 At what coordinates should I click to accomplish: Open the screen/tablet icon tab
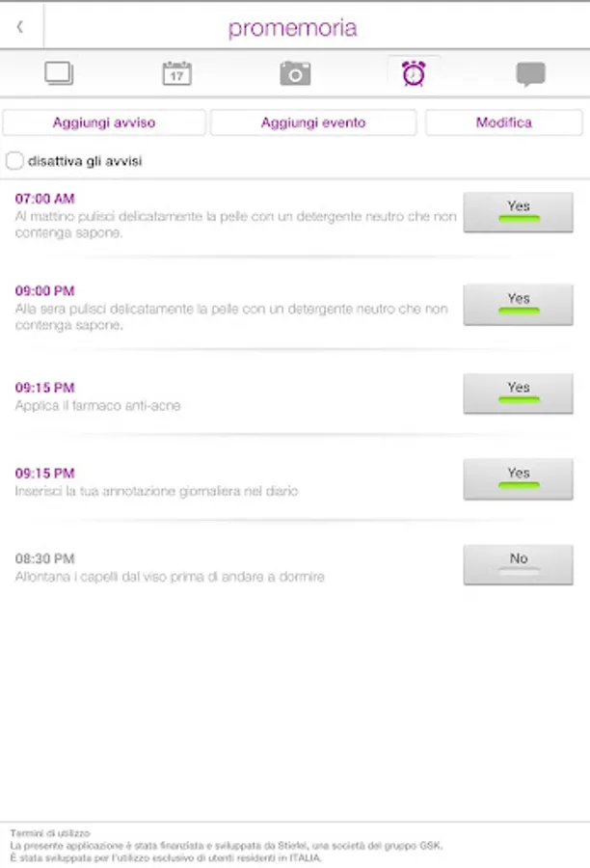[59, 73]
